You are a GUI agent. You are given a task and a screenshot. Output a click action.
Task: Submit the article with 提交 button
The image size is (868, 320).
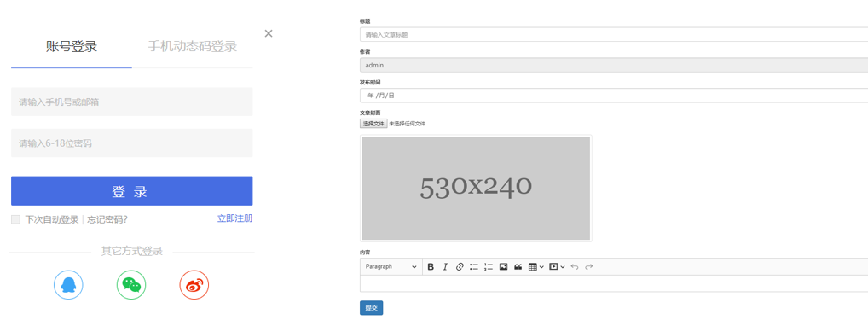(x=371, y=308)
